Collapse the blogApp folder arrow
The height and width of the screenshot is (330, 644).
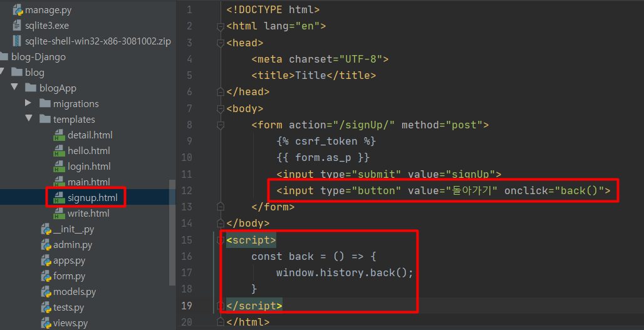(x=15, y=87)
